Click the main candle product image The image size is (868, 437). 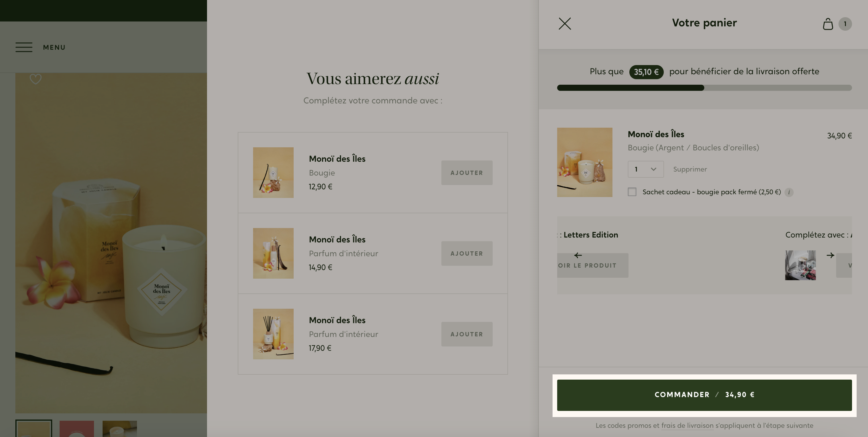111,243
